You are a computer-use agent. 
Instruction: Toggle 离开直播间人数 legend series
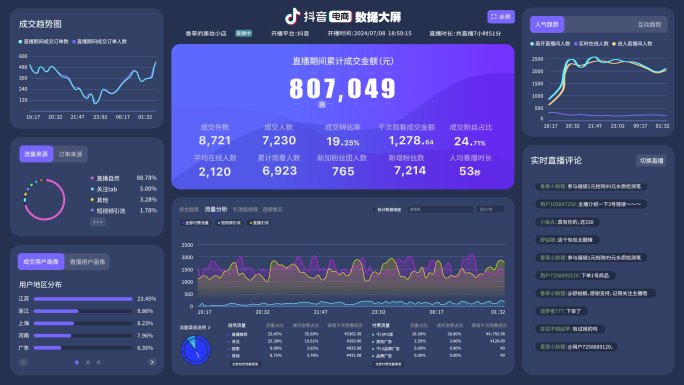(551, 44)
